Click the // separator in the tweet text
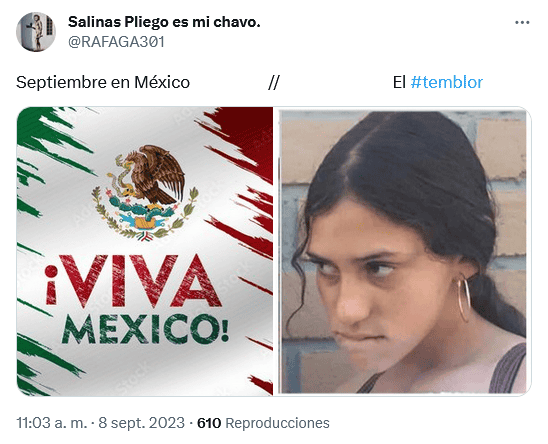Screen dimensions: 548x444 274,83
